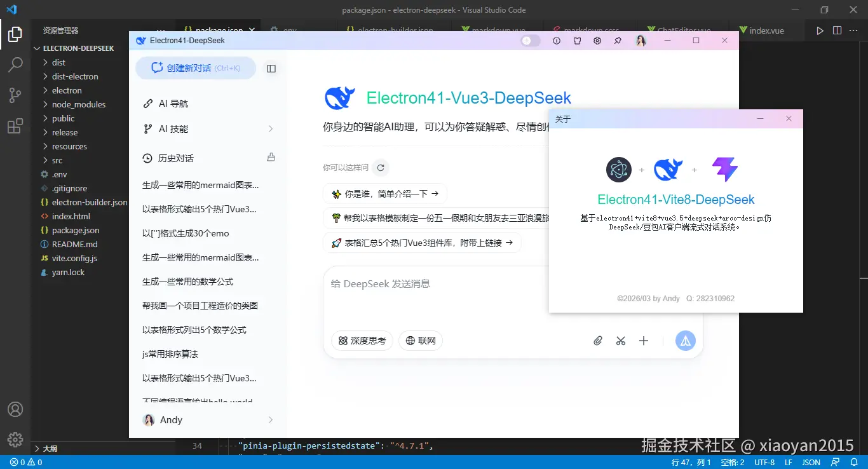The height and width of the screenshot is (469, 868).
Task: Send the message with the blue send icon
Action: 685,341
